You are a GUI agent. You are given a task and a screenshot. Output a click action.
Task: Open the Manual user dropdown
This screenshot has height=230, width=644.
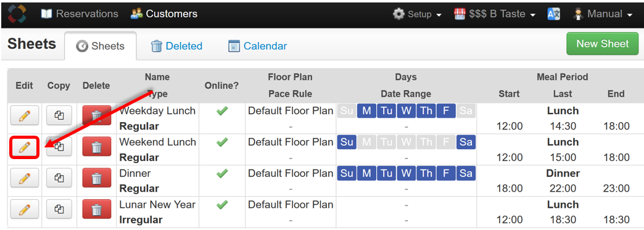(x=603, y=14)
